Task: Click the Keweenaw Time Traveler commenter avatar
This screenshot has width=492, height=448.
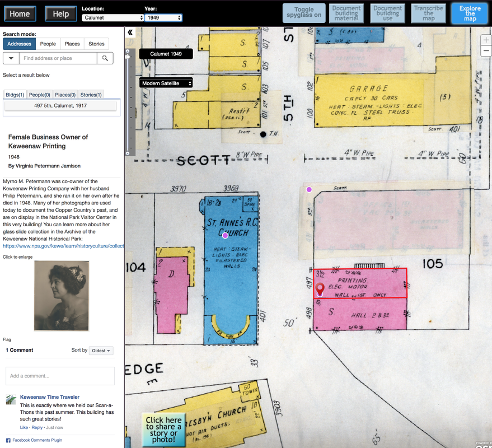Action: coord(11,399)
